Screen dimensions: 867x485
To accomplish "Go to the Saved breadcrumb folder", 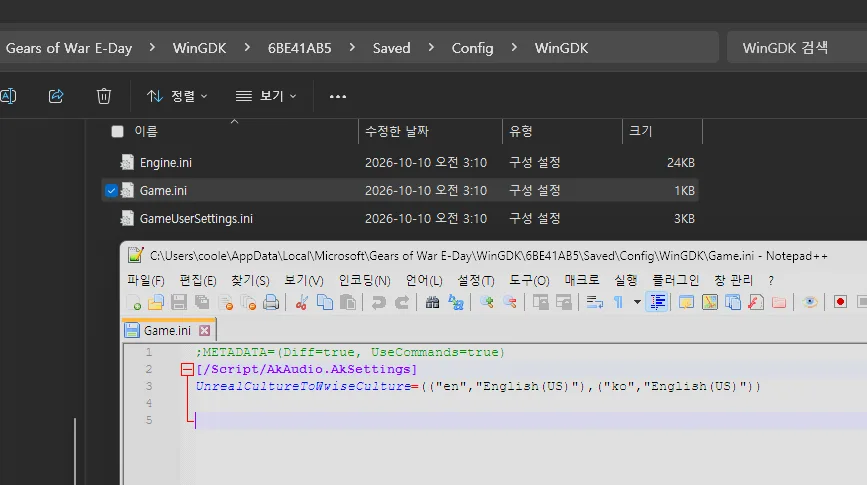I will (x=391, y=48).
